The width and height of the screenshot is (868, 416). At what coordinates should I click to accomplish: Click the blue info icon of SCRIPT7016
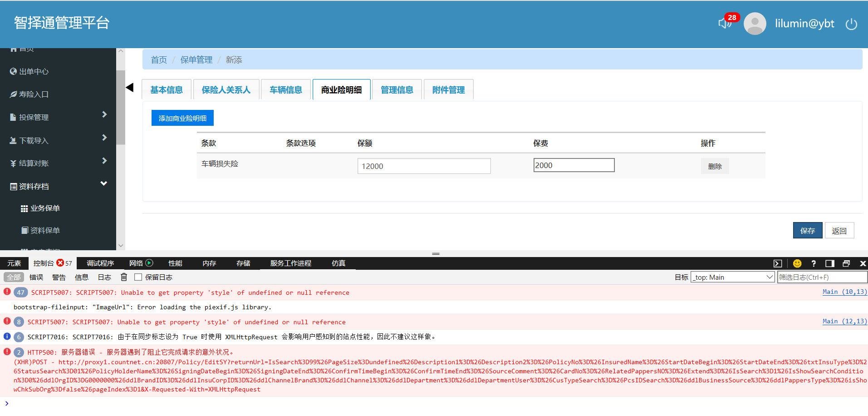(7, 337)
